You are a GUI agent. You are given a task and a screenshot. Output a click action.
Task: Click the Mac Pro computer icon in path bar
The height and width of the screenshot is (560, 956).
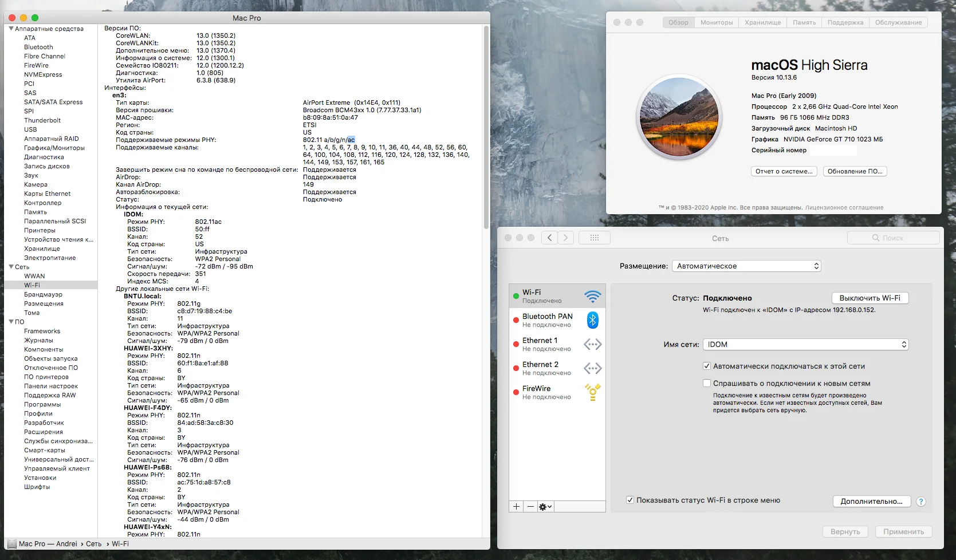[x=12, y=544]
